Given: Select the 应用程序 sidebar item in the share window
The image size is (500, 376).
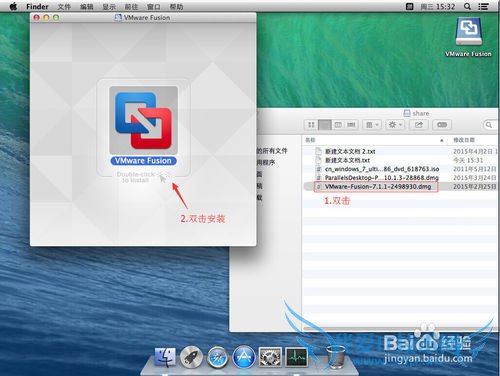Looking at the screenshot, I should pos(266,162).
